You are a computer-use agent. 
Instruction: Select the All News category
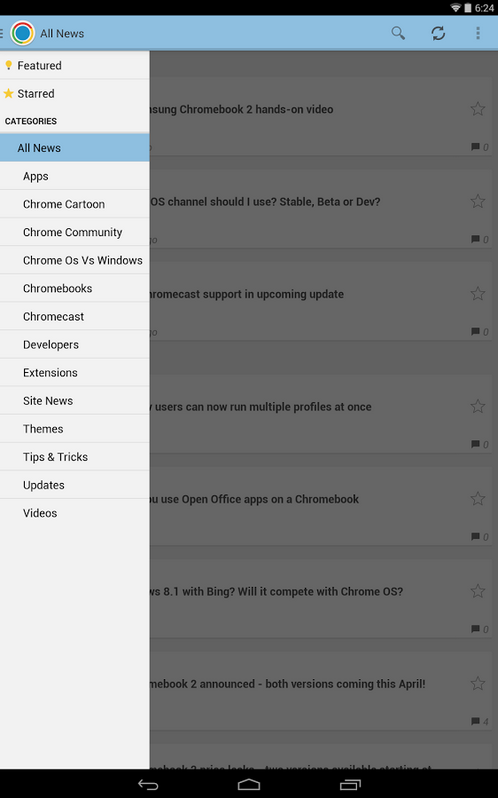(75, 148)
